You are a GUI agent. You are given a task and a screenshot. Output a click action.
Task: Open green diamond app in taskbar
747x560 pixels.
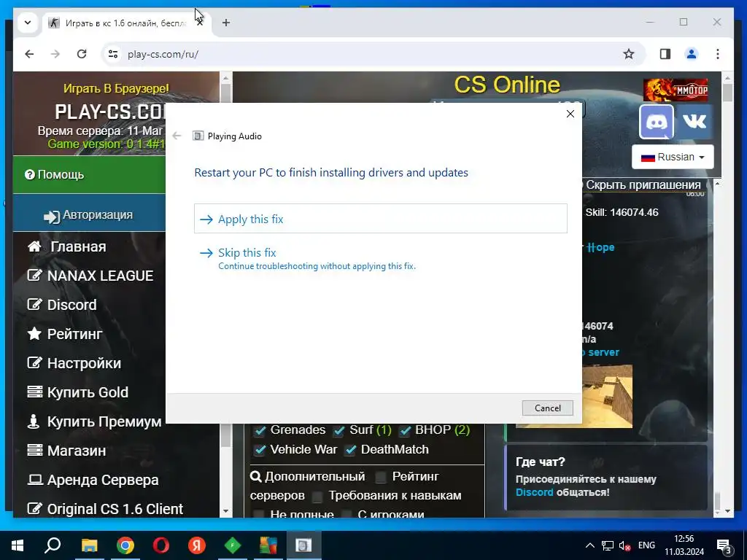pyautogui.click(x=233, y=545)
